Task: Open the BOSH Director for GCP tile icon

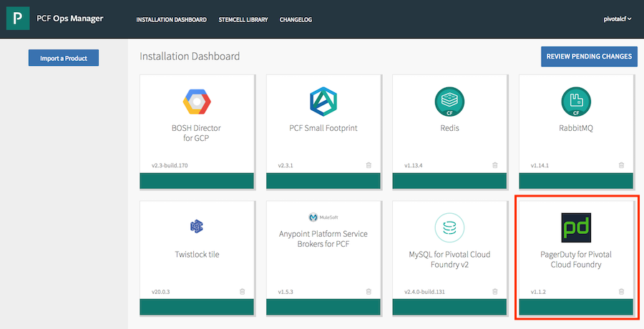Action: point(196,102)
